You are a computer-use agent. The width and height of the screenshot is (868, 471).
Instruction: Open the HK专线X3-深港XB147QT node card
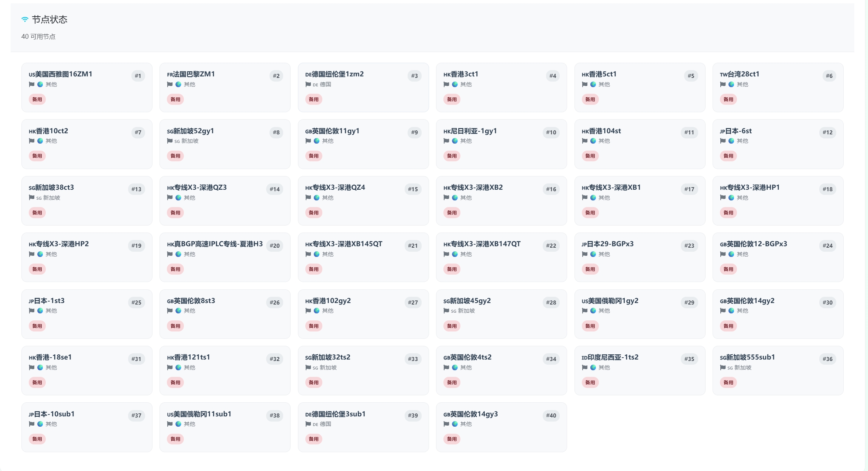[x=501, y=257]
